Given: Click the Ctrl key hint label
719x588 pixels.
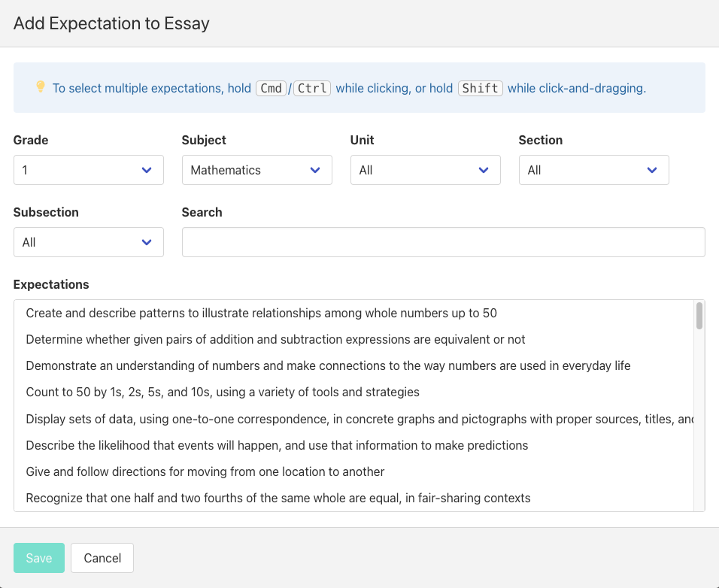Looking at the screenshot, I should coord(312,88).
